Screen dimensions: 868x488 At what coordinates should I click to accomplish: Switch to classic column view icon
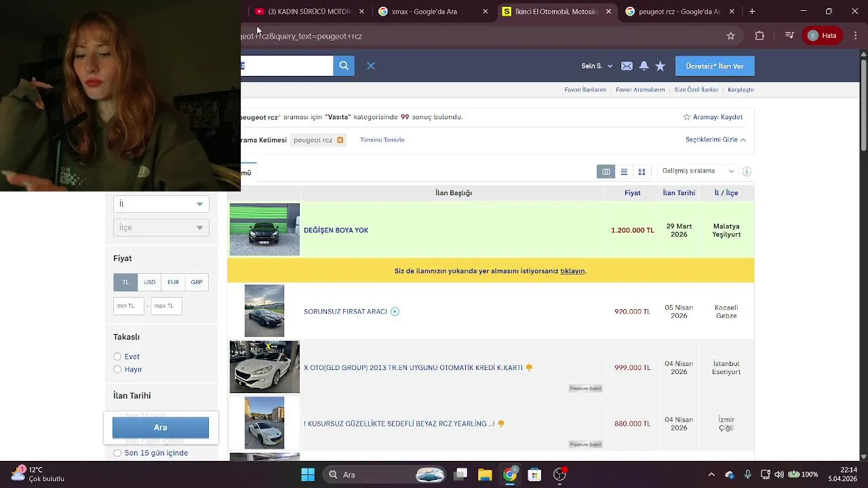606,171
